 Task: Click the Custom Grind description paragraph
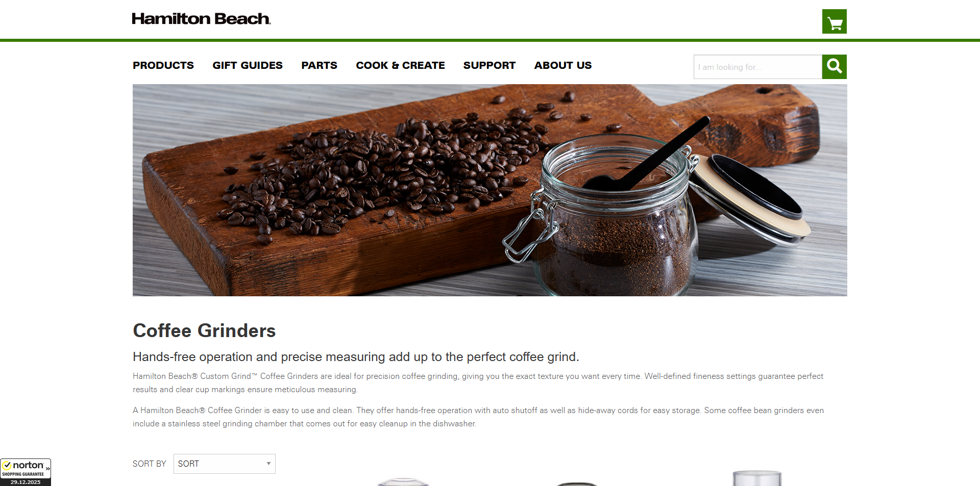[x=478, y=382]
